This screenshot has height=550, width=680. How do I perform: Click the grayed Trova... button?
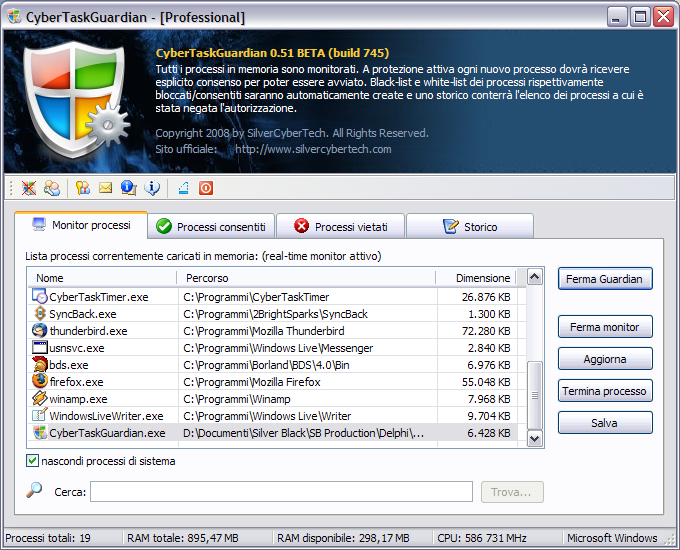click(512, 492)
